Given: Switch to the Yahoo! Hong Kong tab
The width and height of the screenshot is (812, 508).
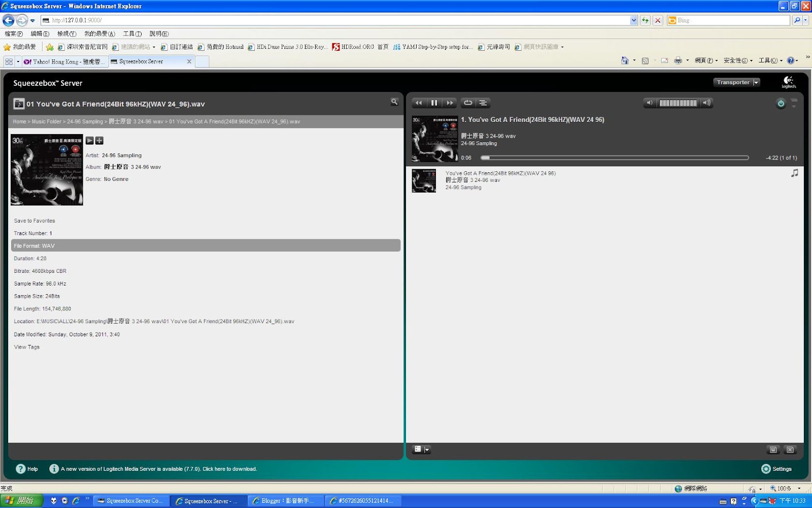Looking at the screenshot, I should (x=65, y=61).
